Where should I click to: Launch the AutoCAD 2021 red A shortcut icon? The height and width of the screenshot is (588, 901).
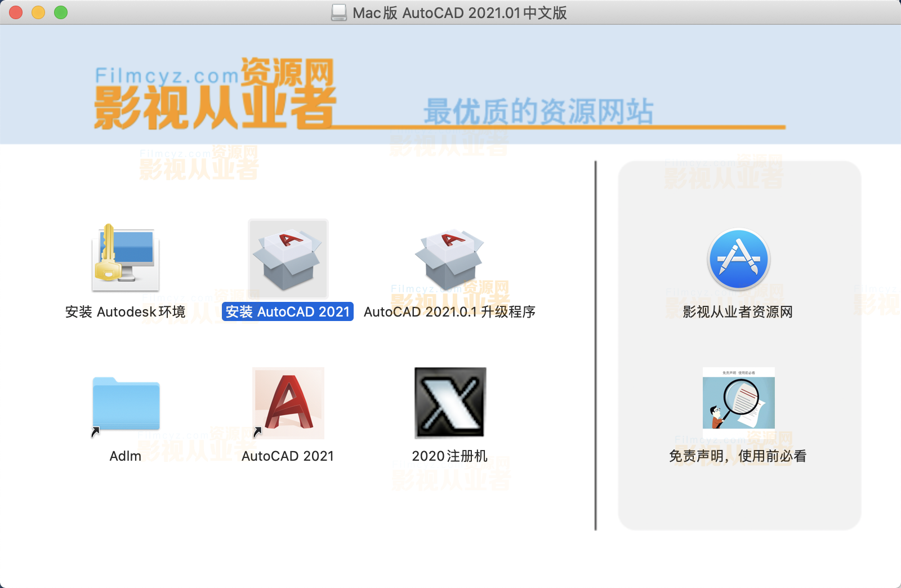pos(288,403)
